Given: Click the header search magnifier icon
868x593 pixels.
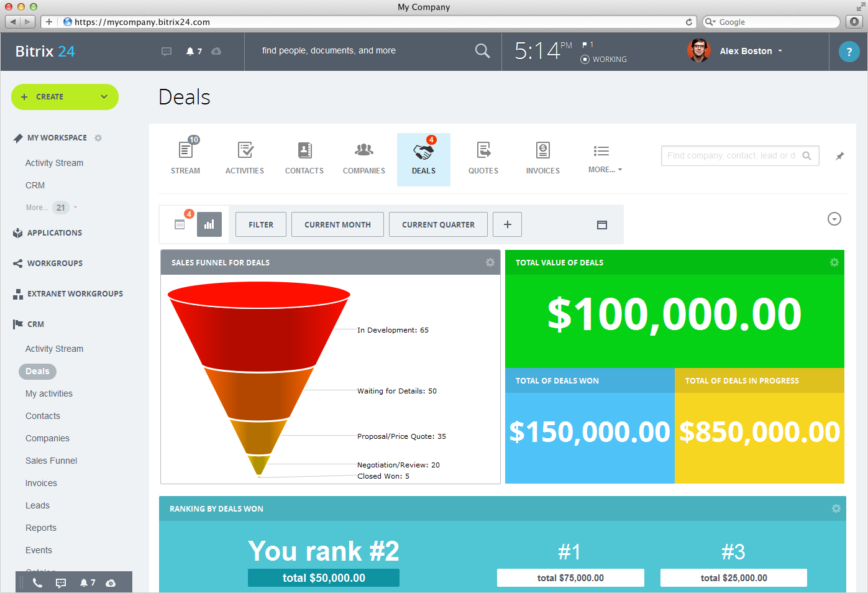Looking at the screenshot, I should [x=482, y=50].
